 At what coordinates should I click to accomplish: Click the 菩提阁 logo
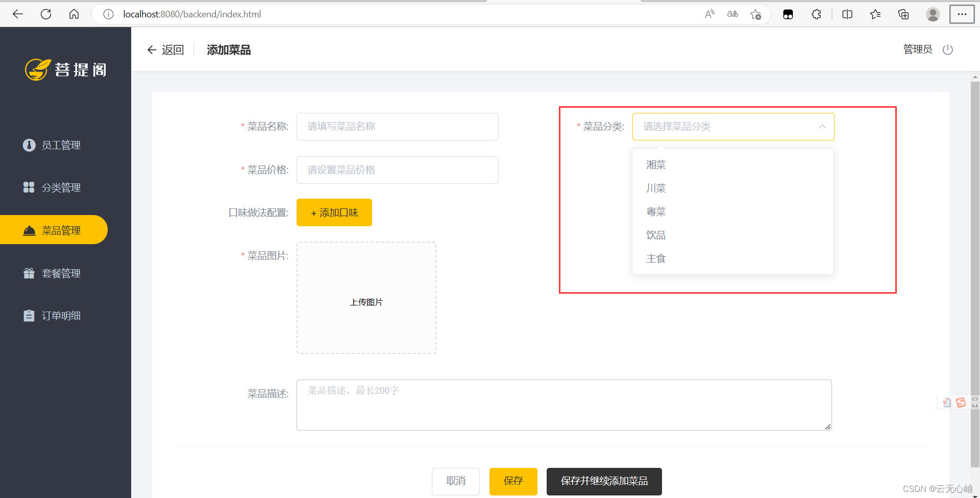pos(66,69)
